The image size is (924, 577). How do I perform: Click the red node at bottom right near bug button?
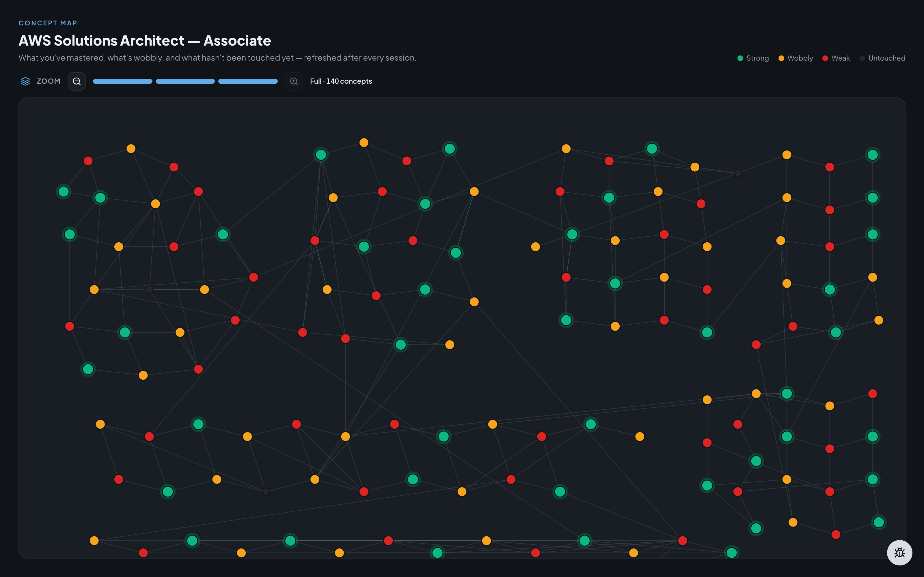(x=835, y=534)
